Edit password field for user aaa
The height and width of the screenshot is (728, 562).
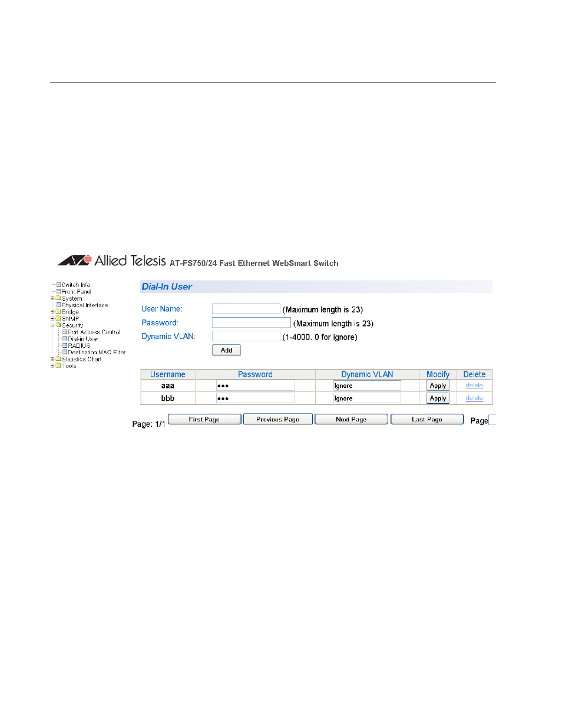tap(256, 386)
